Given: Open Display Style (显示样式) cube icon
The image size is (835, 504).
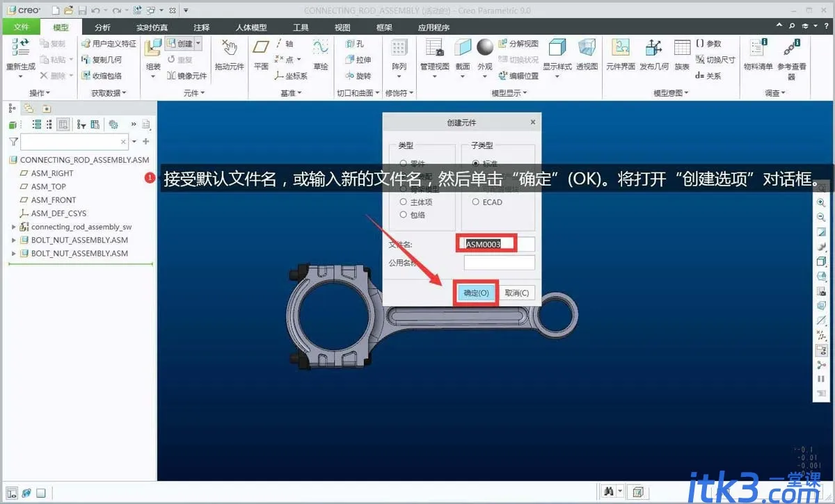Looking at the screenshot, I should click(557, 47).
